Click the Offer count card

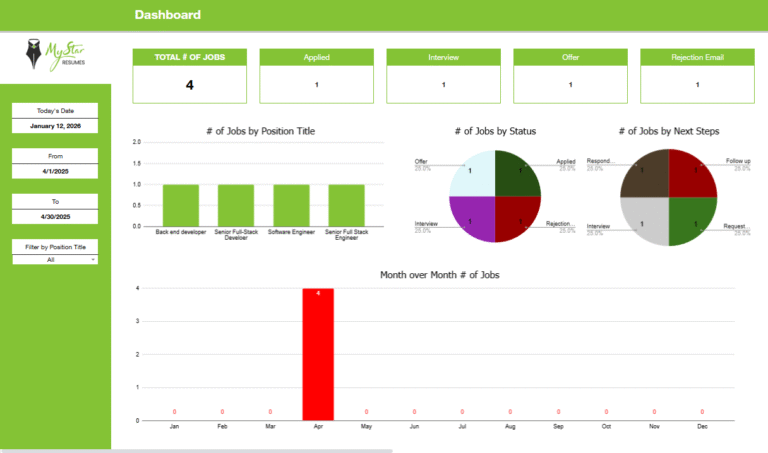point(570,76)
